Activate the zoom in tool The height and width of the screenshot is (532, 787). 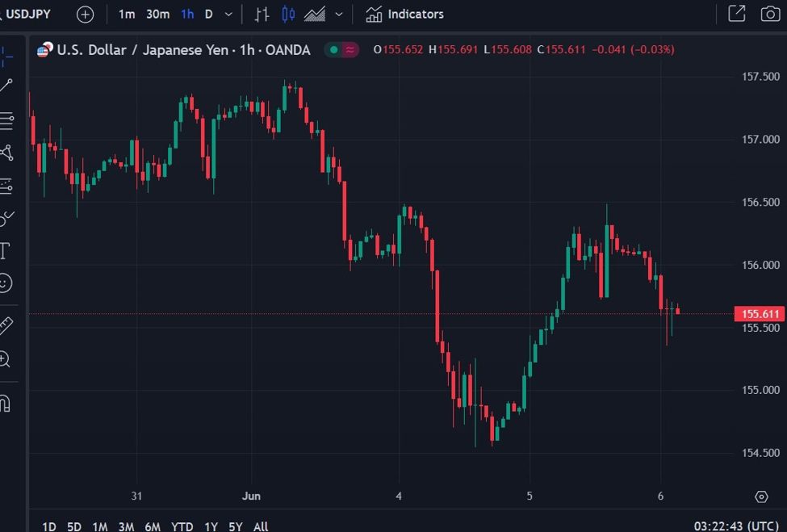(x=5, y=359)
